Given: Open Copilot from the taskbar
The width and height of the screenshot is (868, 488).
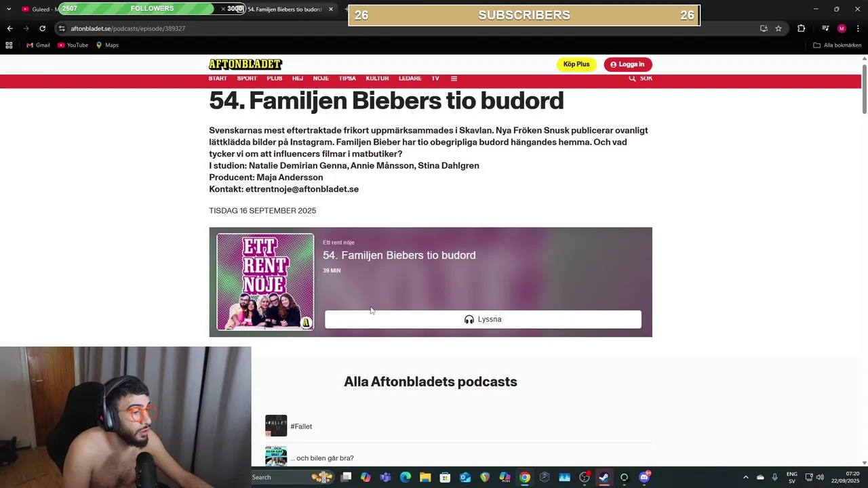Looking at the screenshot, I should coord(366,477).
